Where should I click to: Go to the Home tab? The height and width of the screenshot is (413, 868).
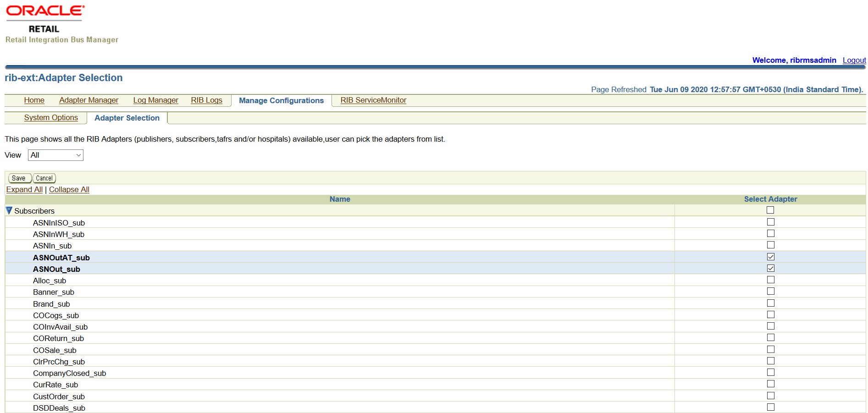tap(34, 100)
